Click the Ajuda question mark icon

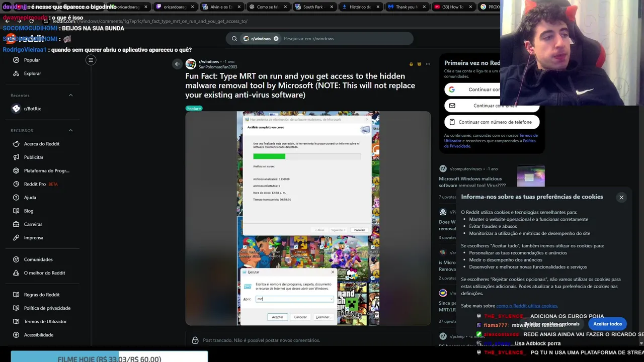(x=16, y=198)
